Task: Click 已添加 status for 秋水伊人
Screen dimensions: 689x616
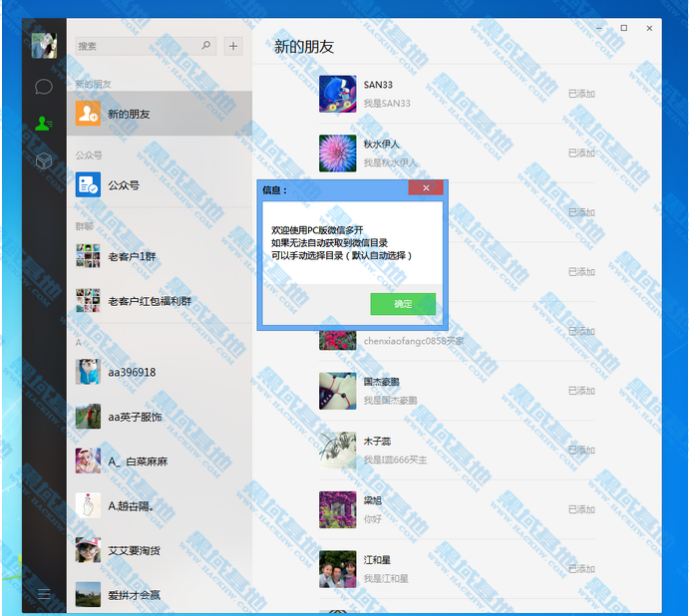Action: (x=581, y=153)
